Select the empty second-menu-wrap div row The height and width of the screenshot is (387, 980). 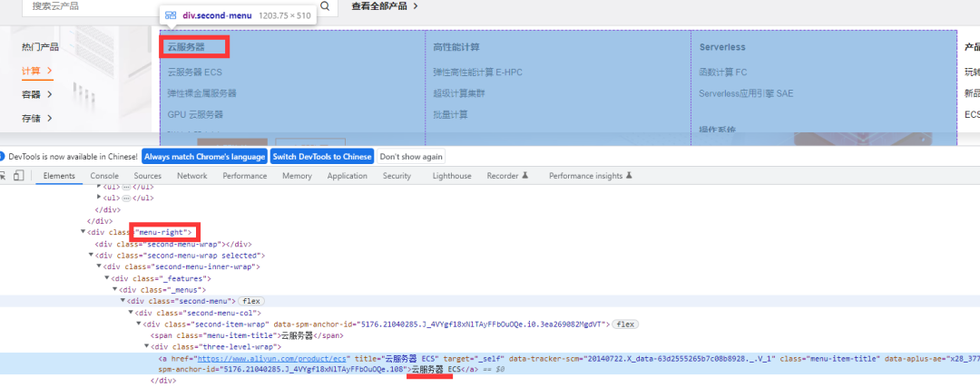(172, 244)
